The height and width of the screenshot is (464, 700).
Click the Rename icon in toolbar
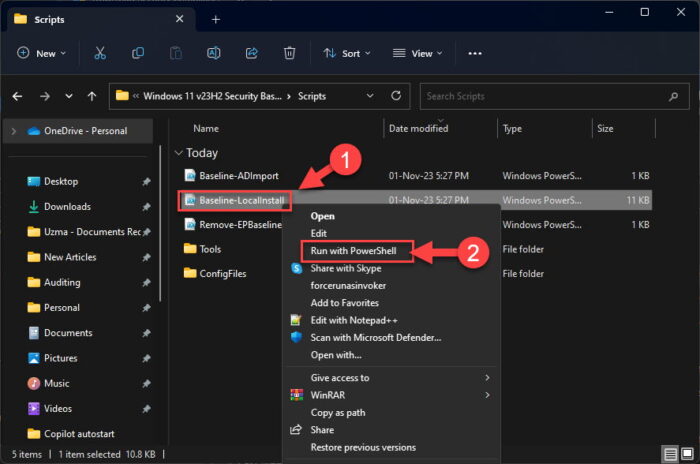[x=213, y=53]
